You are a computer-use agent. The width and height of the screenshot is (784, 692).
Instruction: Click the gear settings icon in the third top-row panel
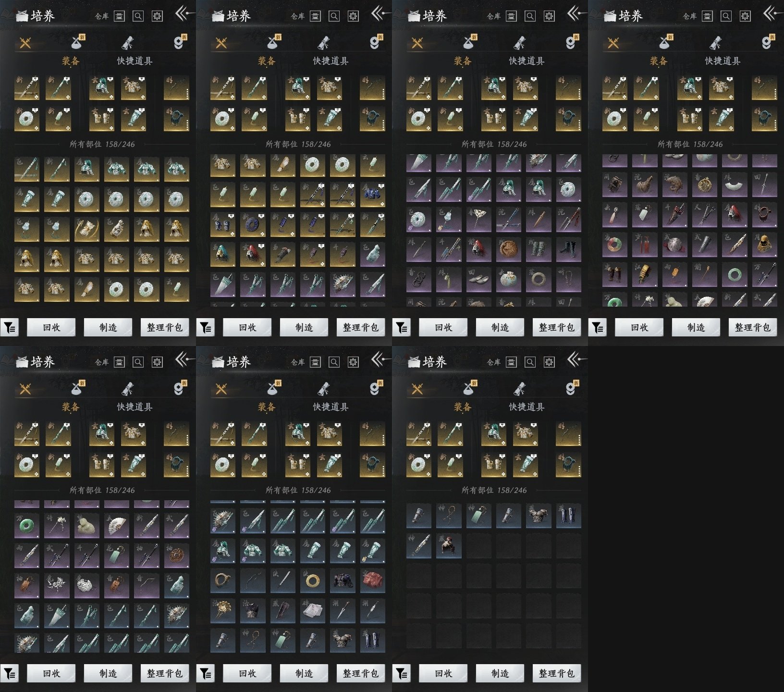click(x=549, y=16)
